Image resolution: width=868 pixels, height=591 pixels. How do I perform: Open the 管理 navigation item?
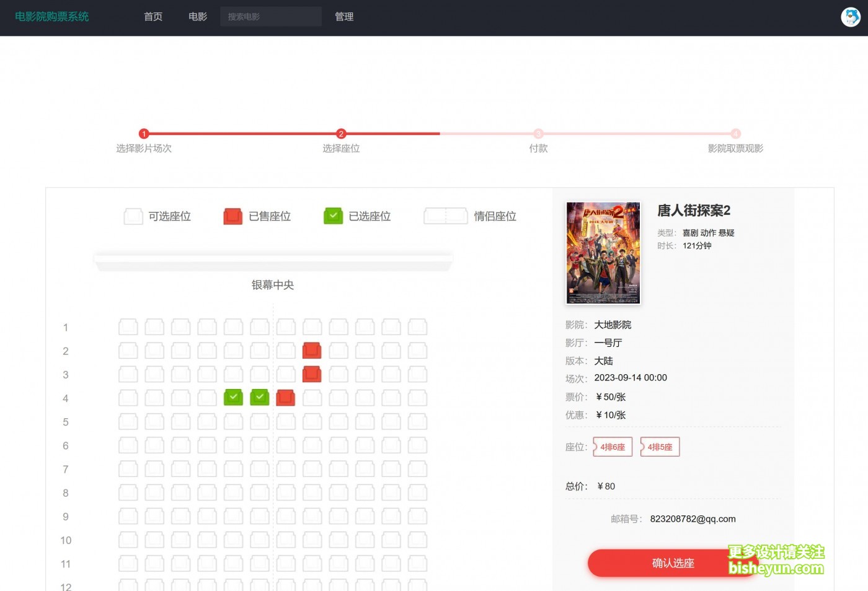344,17
